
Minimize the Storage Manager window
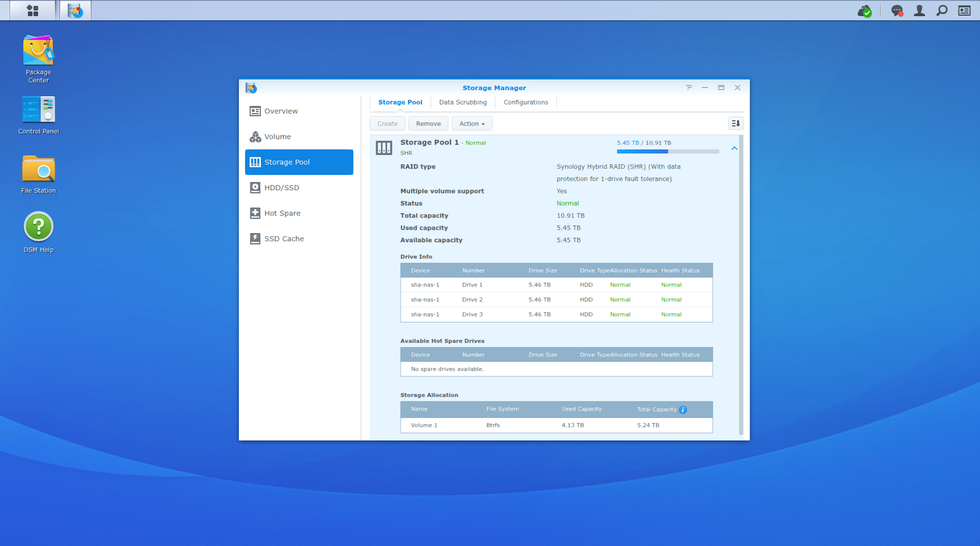click(705, 88)
